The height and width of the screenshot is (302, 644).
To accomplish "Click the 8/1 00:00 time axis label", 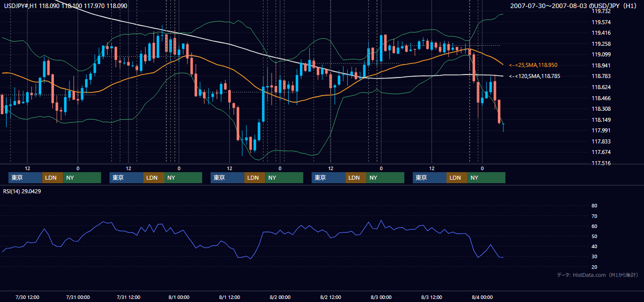I will click(x=179, y=297).
